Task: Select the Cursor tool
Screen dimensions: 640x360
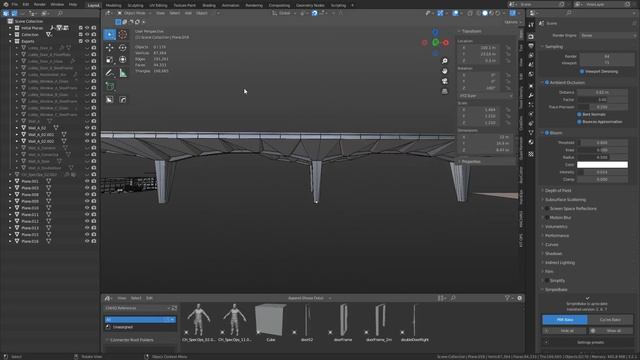Action: tap(122, 35)
